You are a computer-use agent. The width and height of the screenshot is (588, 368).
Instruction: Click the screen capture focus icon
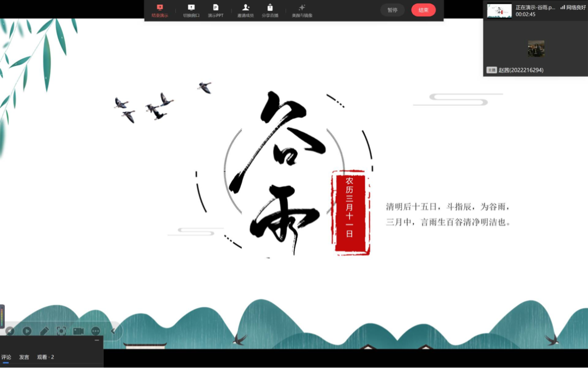[62, 331]
